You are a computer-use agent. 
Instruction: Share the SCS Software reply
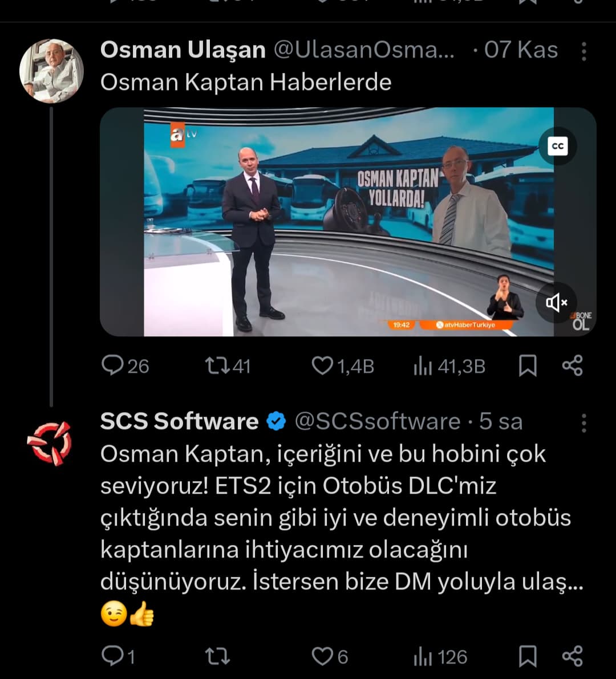(572, 656)
